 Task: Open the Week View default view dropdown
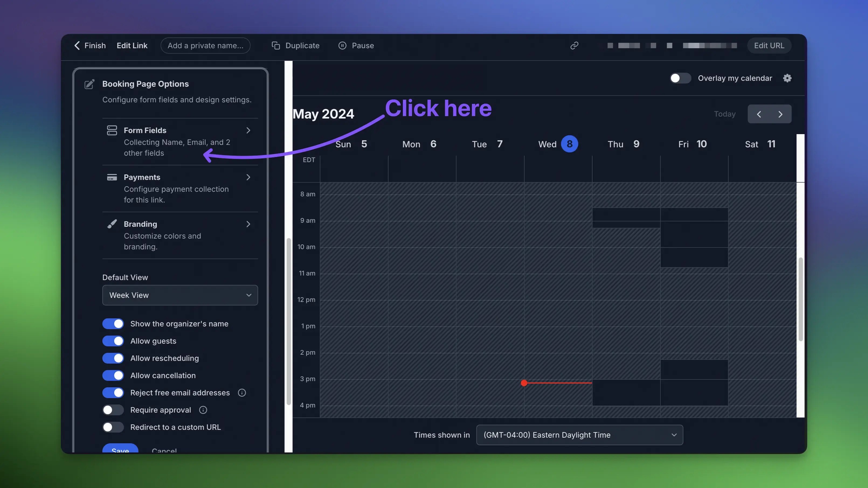(180, 295)
